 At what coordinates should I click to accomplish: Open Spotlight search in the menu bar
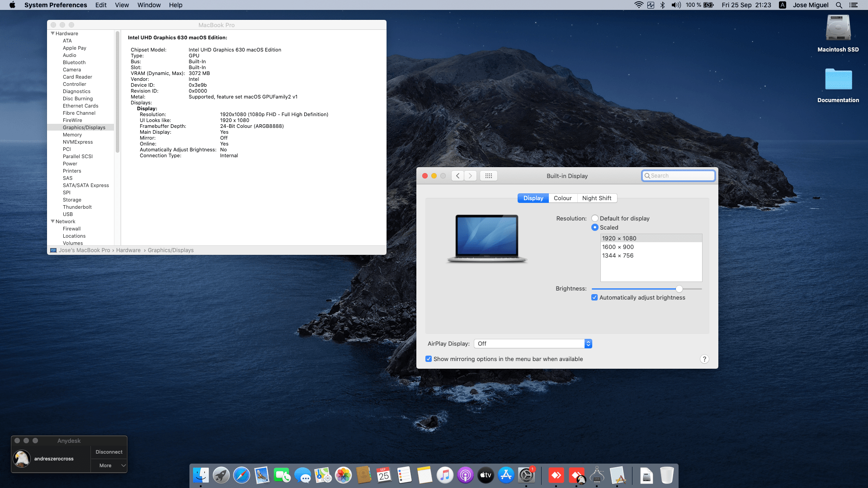[839, 5]
